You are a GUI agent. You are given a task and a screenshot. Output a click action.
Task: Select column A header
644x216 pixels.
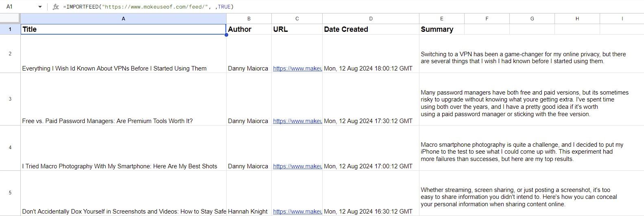[123, 19]
